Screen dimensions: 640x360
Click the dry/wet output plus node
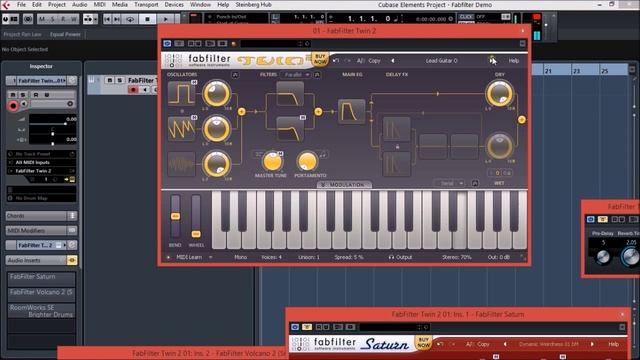coord(522,120)
